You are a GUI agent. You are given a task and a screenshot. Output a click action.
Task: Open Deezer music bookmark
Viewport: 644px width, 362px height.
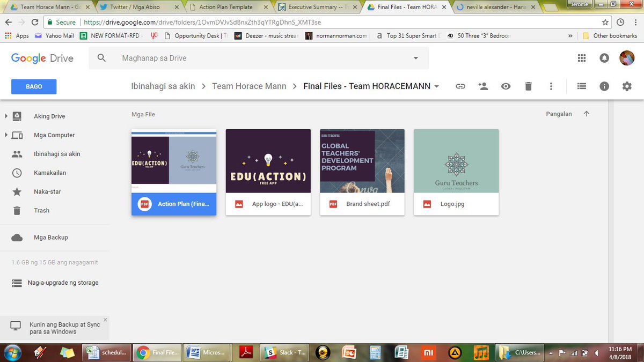click(x=267, y=36)
